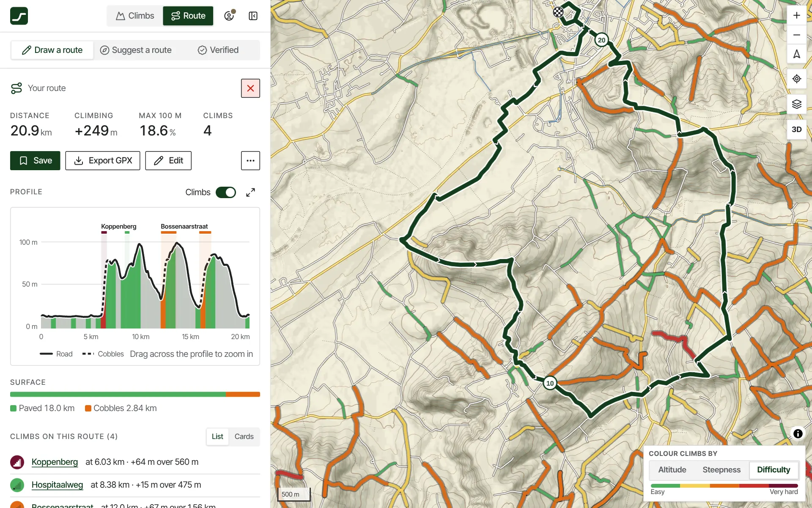This screenshot has height=508, width=812.
Task: Click the surface type bar
Action: [135, 395]
